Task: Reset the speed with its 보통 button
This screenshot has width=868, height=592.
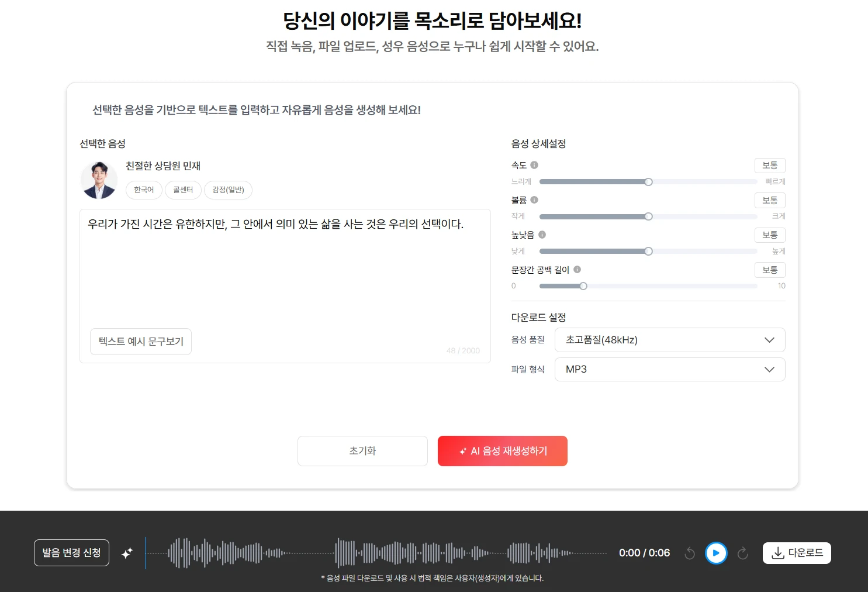Action: (x=770, y=166)
